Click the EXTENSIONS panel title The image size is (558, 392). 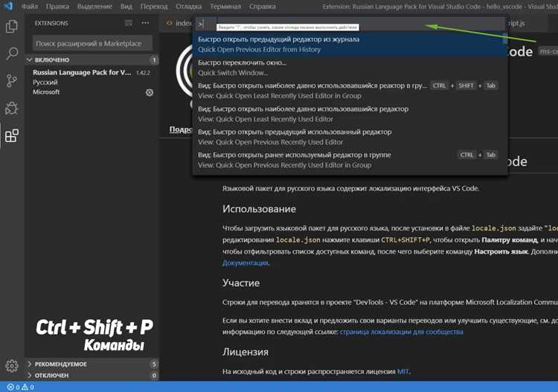(x=51, y=23)
